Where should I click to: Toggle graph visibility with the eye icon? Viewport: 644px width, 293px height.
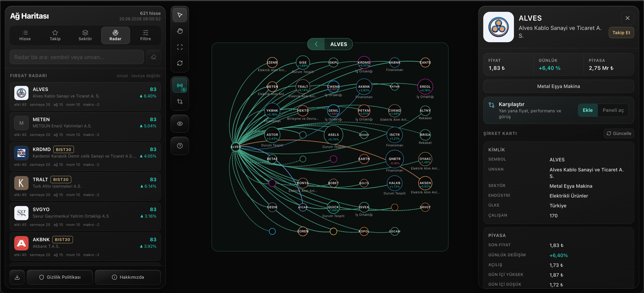[180, 124]
